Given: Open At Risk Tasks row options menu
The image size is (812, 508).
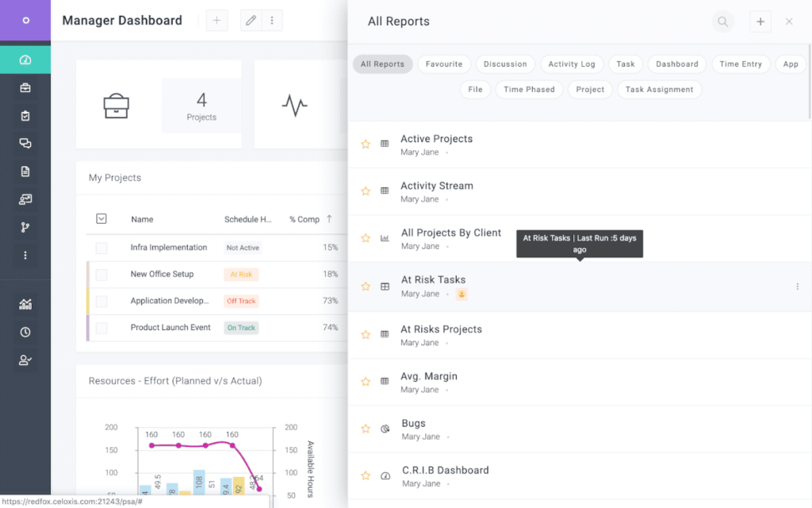Looking at the screenshot, I should click(x=797, y=287).
